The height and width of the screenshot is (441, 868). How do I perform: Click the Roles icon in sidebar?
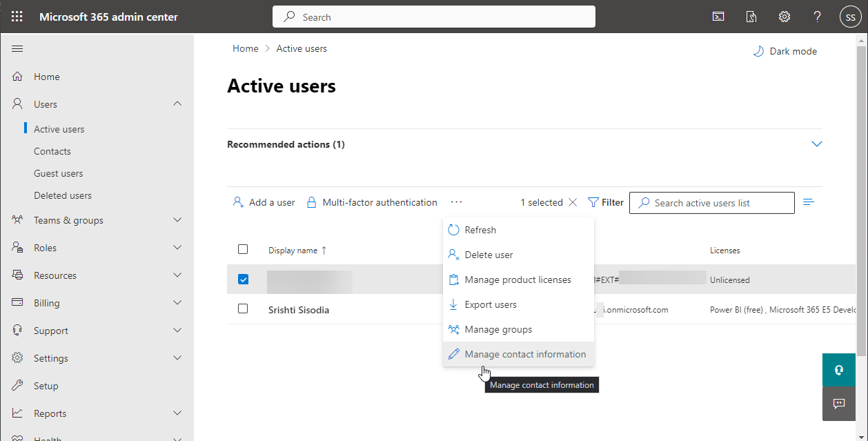point(18,248)
